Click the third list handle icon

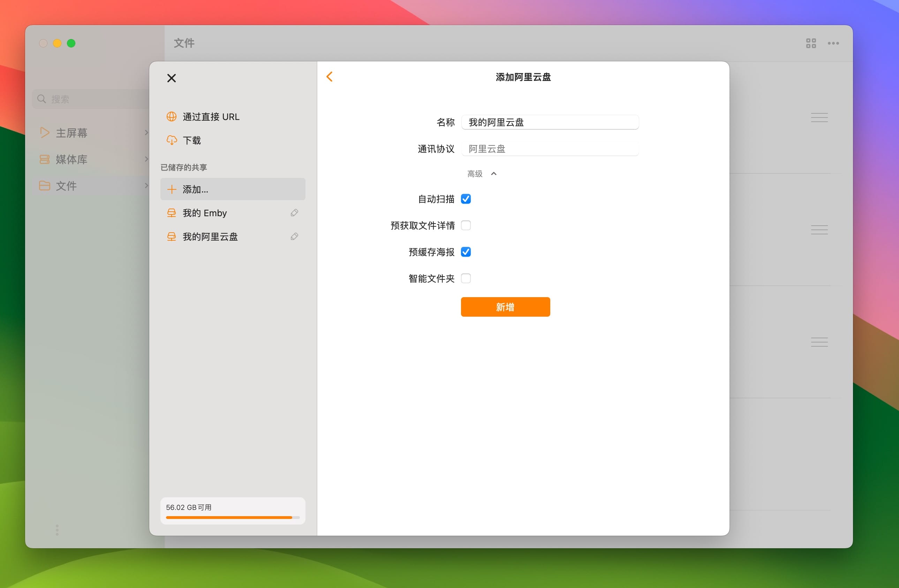pos(819,342)
